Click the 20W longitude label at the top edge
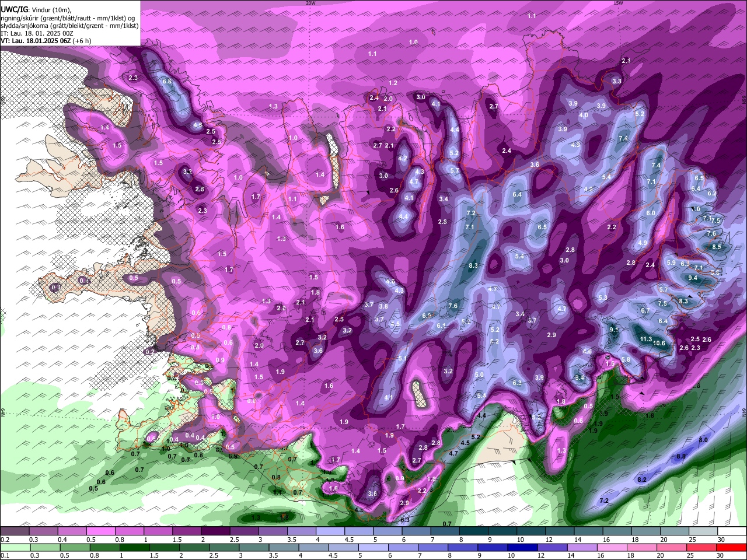The image size is (747, 560). coord(310,3)
